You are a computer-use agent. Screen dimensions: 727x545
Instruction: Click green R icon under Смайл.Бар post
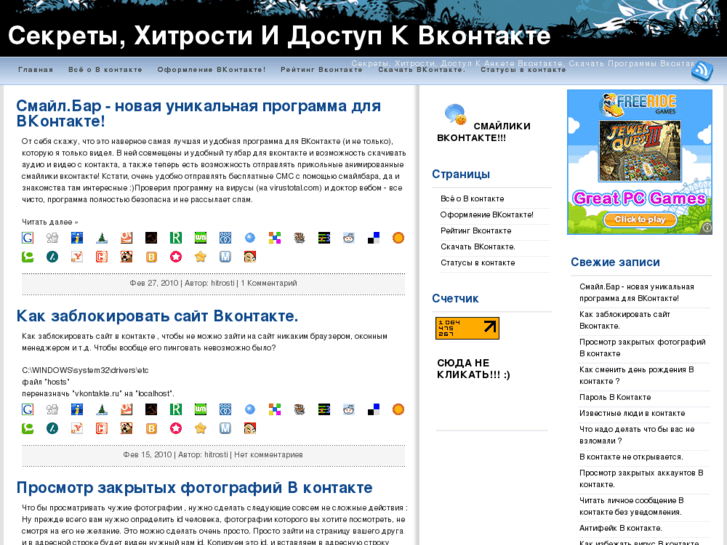(176, 238)
